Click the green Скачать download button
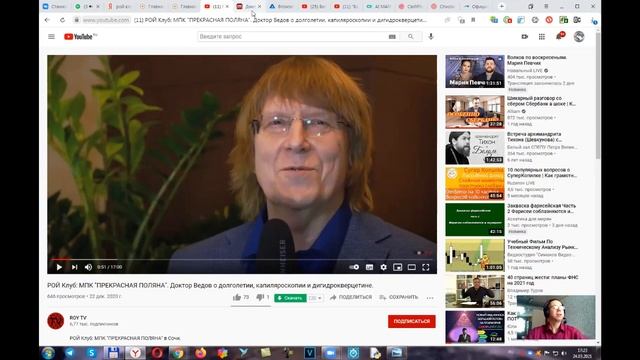The image size is (640, 360). 290,298
